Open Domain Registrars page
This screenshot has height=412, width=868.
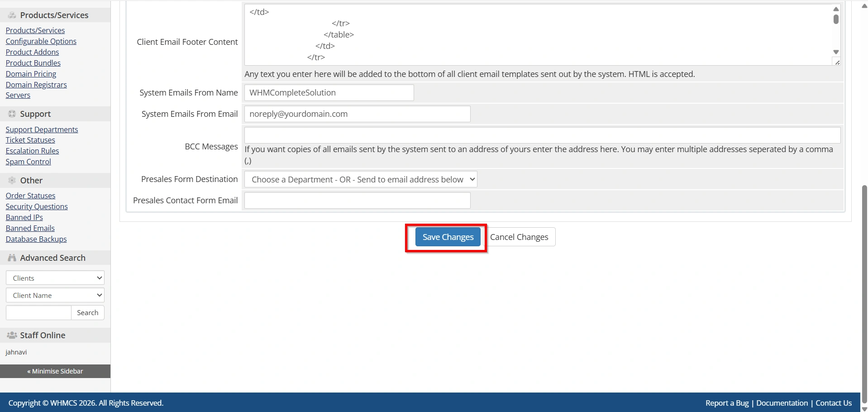(x=36, y=85)
